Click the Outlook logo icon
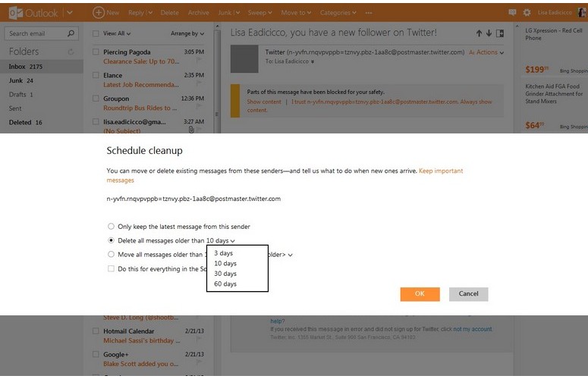 [15, 13]
